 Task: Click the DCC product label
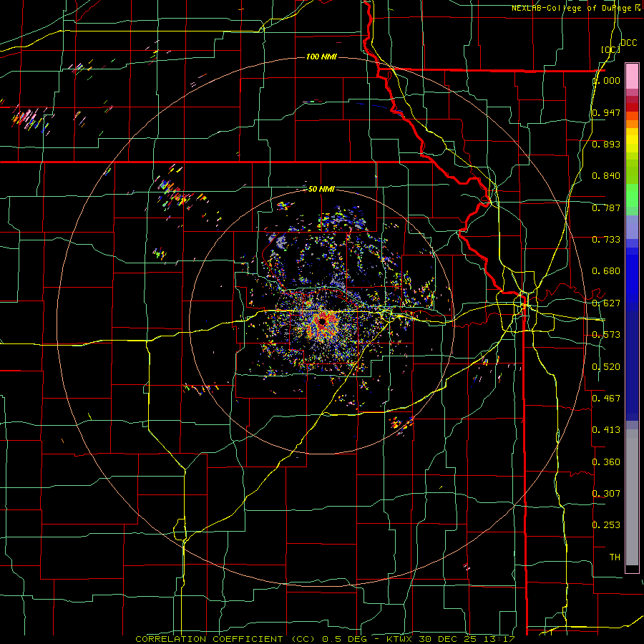(628, 43)
